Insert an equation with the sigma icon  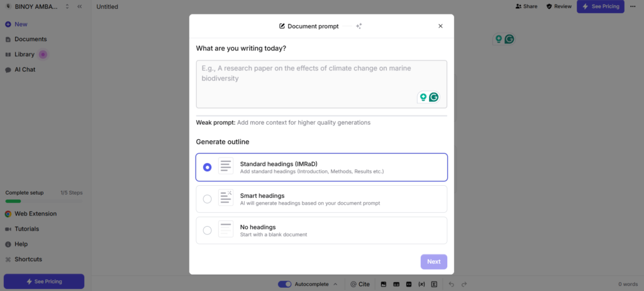tap(435, 284)
